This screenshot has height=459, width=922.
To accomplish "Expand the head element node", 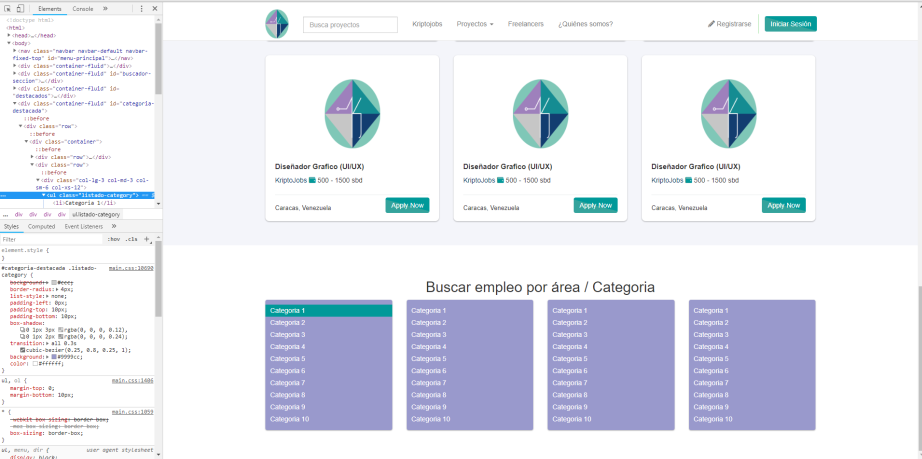I will [9, 35].
